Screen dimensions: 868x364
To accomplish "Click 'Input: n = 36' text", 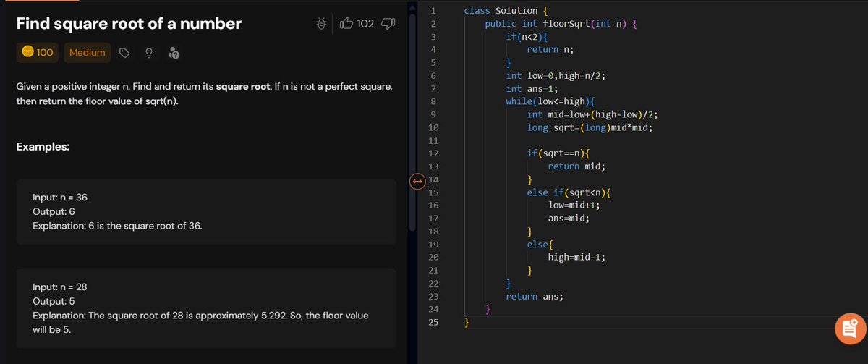I will pos(60,198).
